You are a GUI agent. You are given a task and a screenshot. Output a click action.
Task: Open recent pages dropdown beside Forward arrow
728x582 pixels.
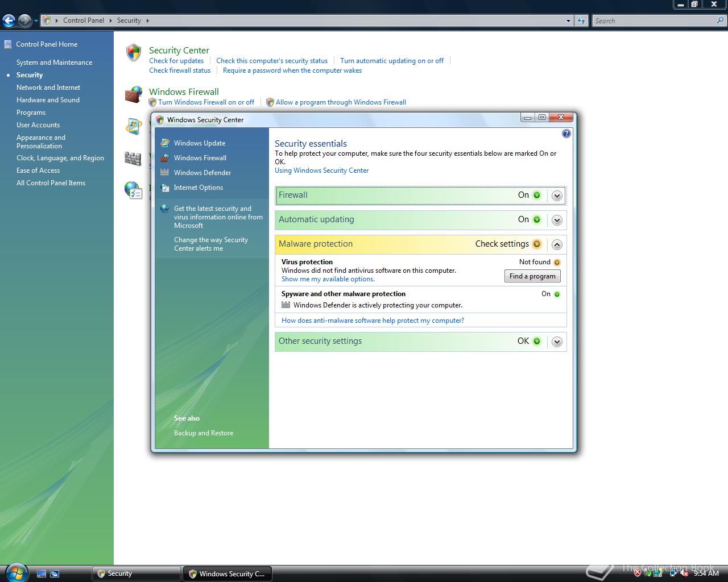click(36, 21)
